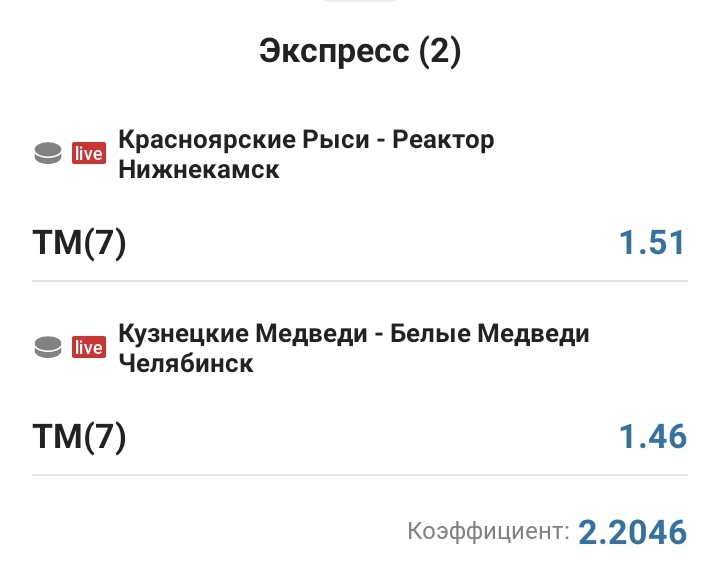
Task: Select the ТМ(7) bet above odds 1.51
Action: [80, 243]
